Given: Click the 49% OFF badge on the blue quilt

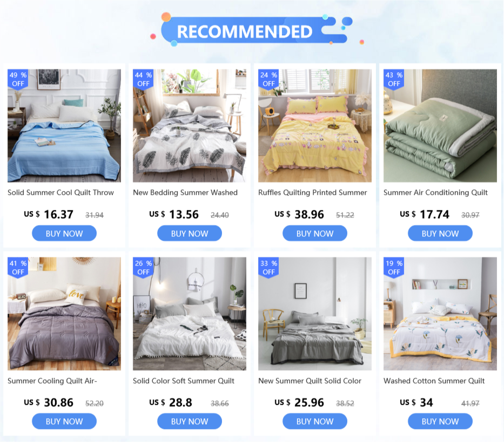Looking at the screenshot, I should pos(18,79).
